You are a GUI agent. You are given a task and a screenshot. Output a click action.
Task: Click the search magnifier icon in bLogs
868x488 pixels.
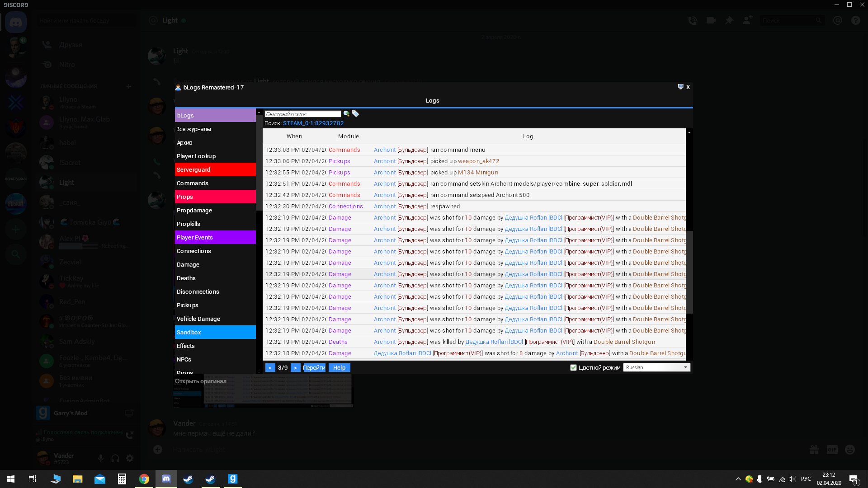point(346,114)
